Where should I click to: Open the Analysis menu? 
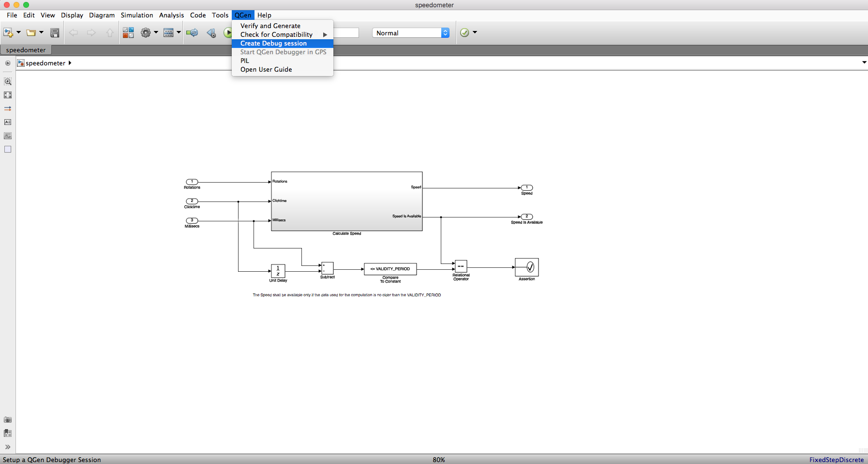[x=172, y=15]
